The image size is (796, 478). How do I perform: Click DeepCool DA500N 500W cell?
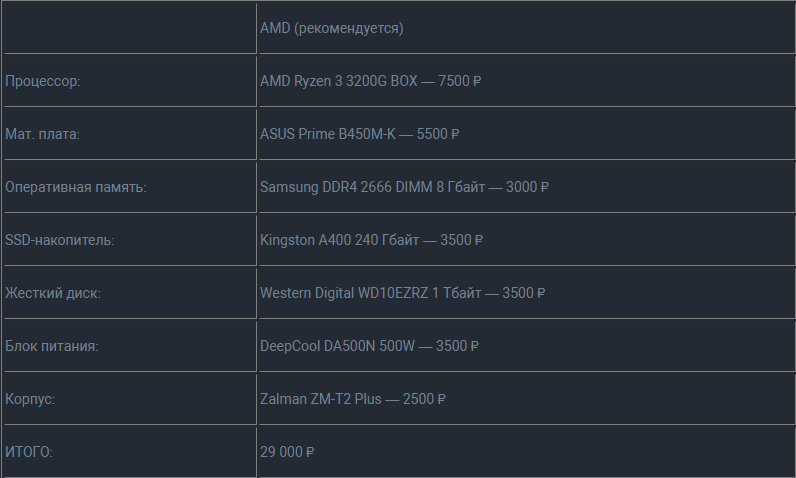[x=526, y=346]
